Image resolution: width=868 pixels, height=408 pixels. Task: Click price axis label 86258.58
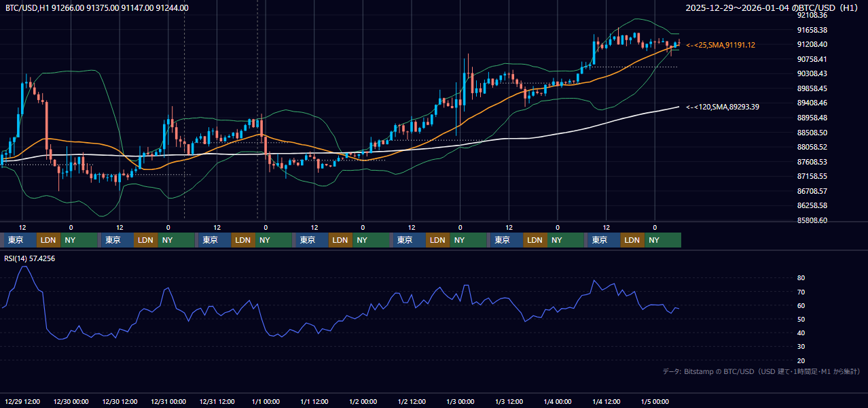click(812, 205)
